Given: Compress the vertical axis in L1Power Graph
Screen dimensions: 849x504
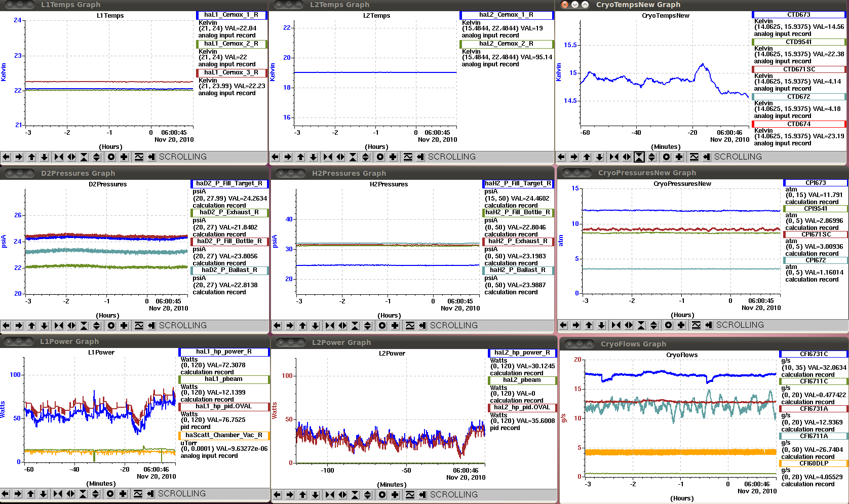Looking at the screenshot, I should [x=83, y=494].
